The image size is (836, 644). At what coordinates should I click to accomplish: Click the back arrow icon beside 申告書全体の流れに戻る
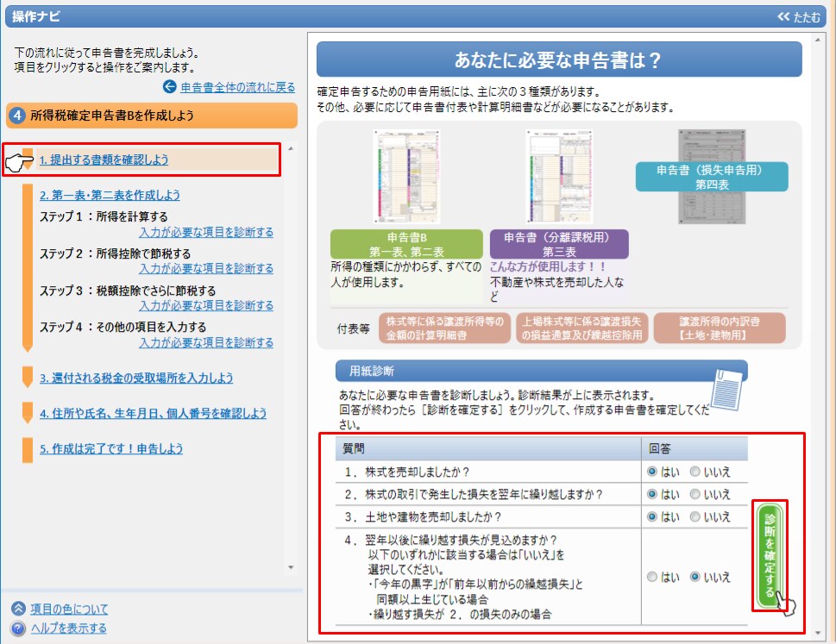170,87
